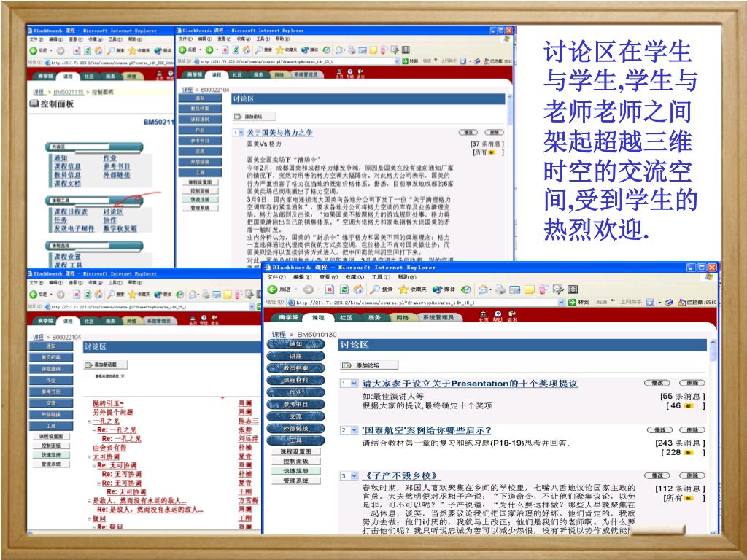Open order dropdown beside 关于国美与格力之争
The height and width of the screenshot is (560, 747).
[x=241, y=133]
